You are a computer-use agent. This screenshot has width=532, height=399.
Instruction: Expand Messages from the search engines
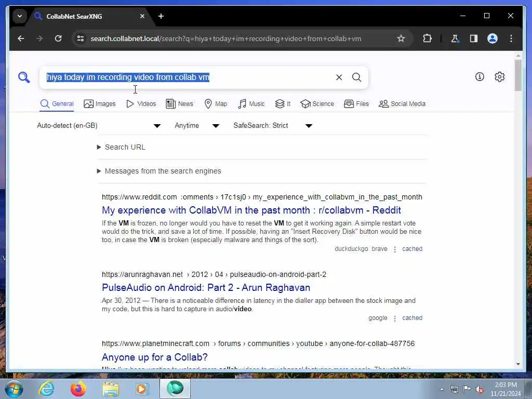pyautogui.click(x=159, y=171)
